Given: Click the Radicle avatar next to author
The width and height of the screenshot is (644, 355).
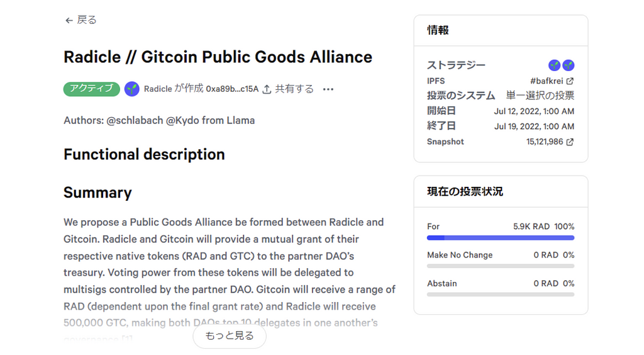Looking at the screenshot, I should click(131, 89).
